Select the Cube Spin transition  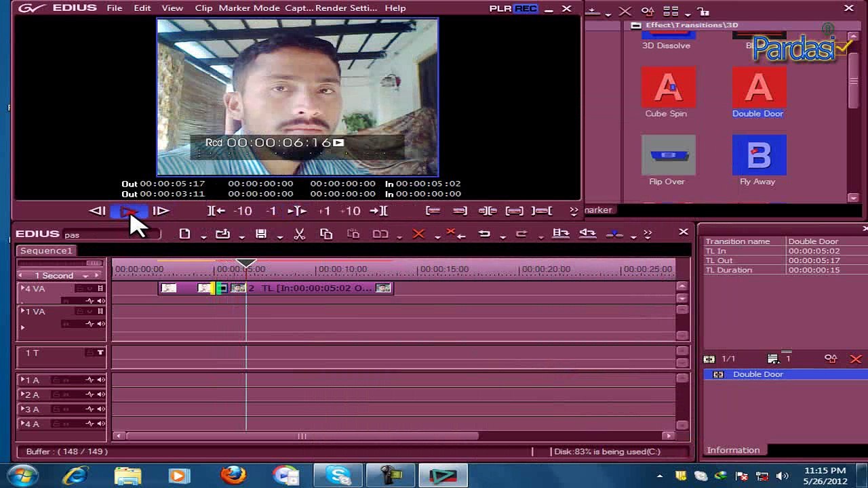click(668, 92)
